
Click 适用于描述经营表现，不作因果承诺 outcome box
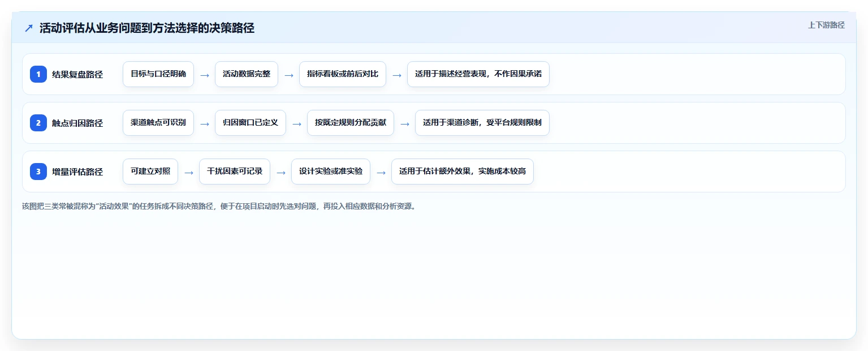(x=478, y=74)
